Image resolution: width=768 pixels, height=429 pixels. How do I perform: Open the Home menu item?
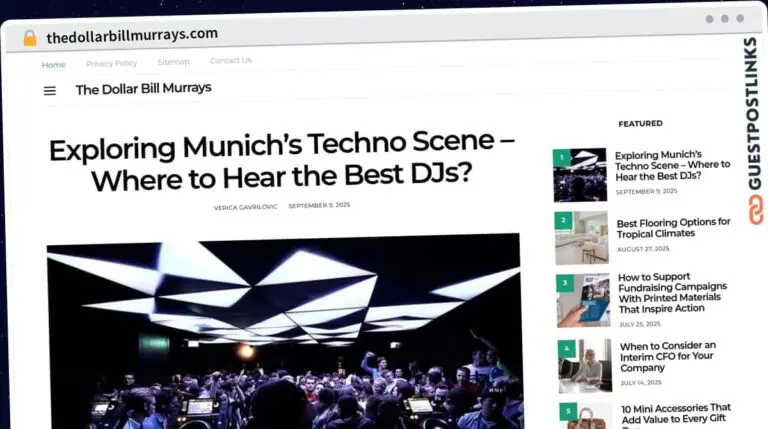54,65
